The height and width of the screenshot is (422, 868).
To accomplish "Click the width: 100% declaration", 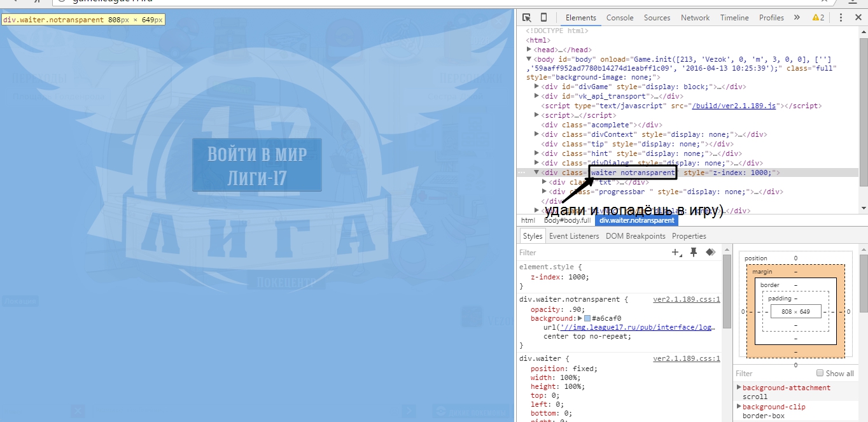I will point(556,377).
